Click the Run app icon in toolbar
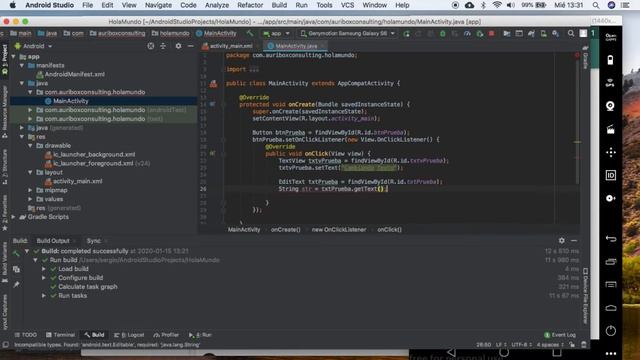This screenshot has width=640, height=360. tap(406, 33)
